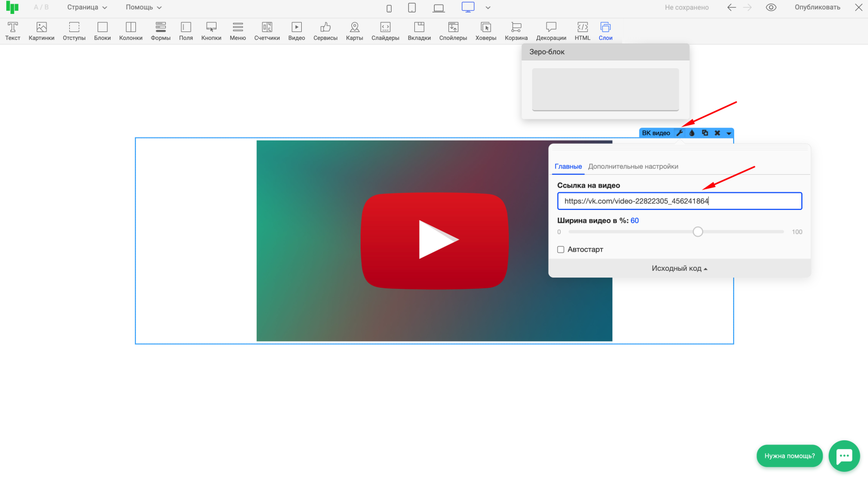Redo with the forward arrow

coord(747,7)
